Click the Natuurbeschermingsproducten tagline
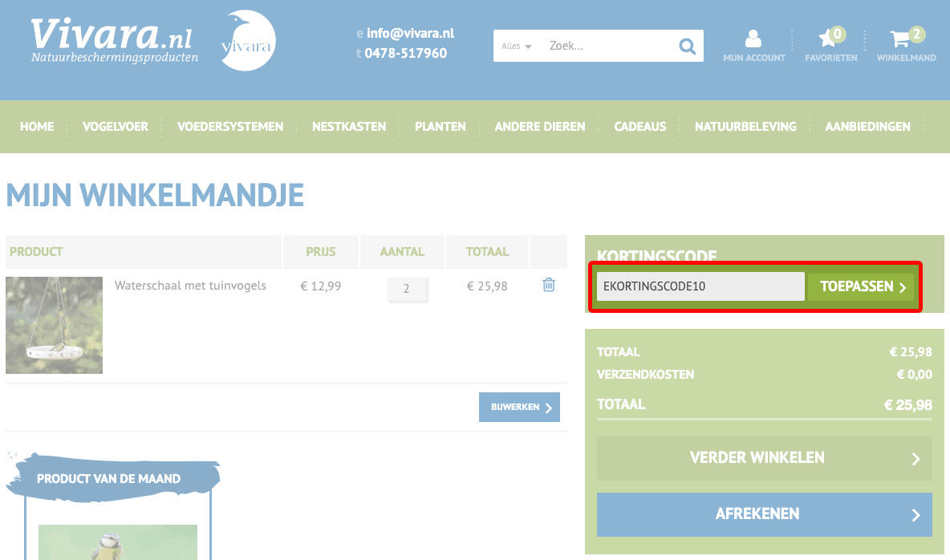Viewport: 950px width, 560px height. pyautogui.click(x=115, y=58)
